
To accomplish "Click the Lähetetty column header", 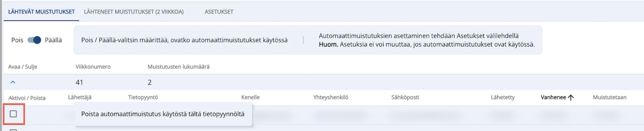I will pos(503,97).
